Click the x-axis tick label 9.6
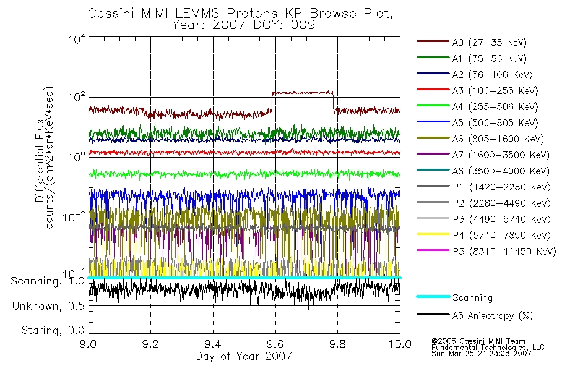 click(275, 344)
